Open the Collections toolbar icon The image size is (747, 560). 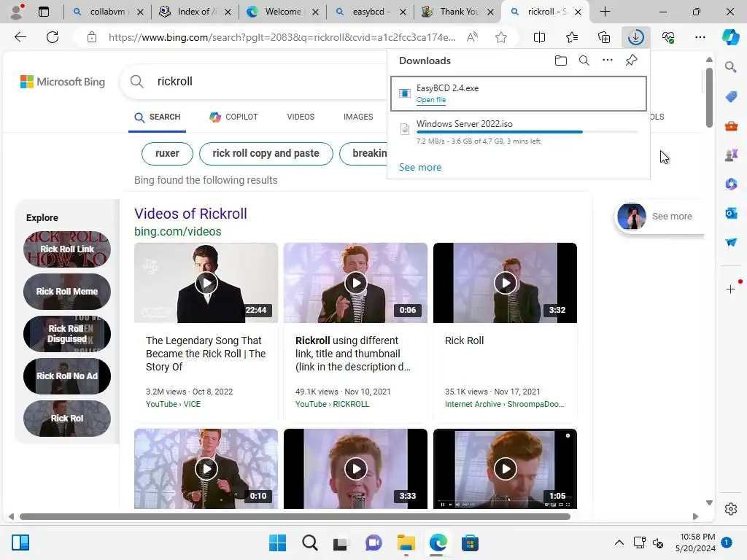point(603,37)
